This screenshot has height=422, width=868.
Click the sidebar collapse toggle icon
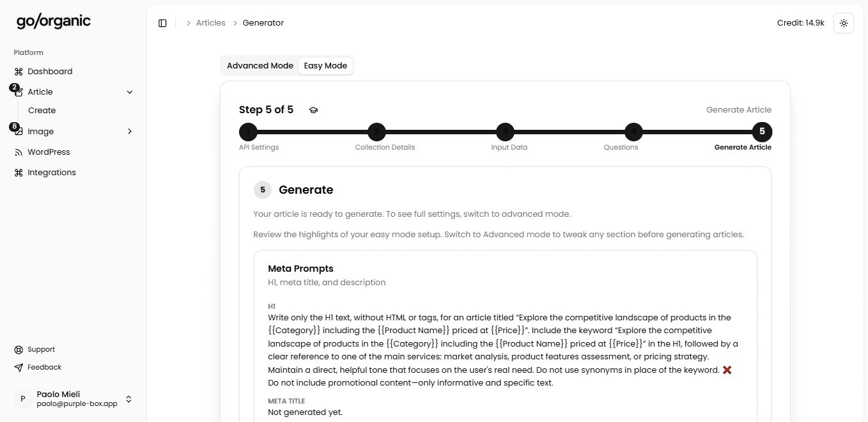[162, 23]
